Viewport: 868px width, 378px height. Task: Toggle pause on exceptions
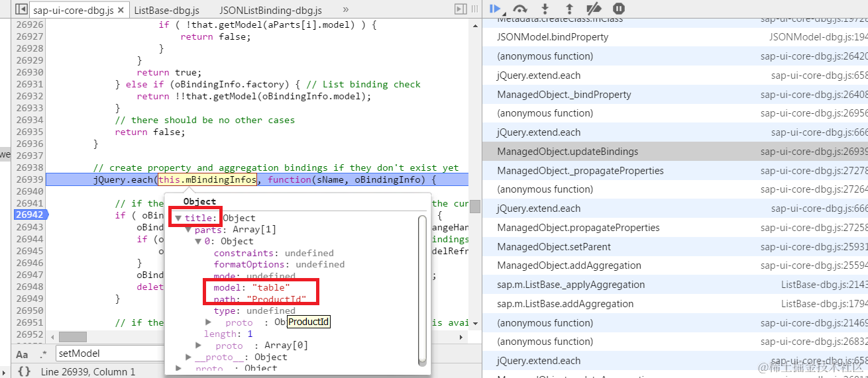pyautogui.click(x=618, y=9)
